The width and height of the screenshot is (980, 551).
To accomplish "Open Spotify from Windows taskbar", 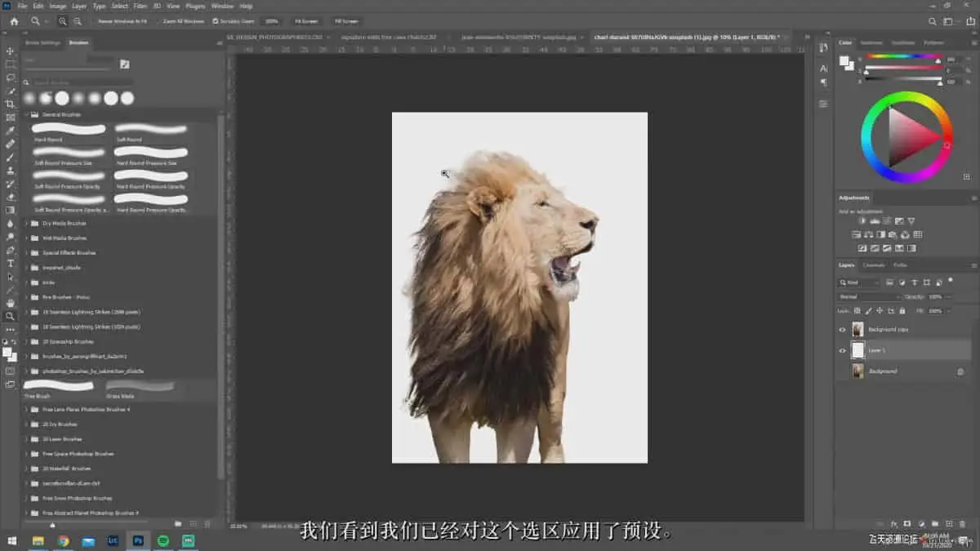I will [x=163, y=540].
